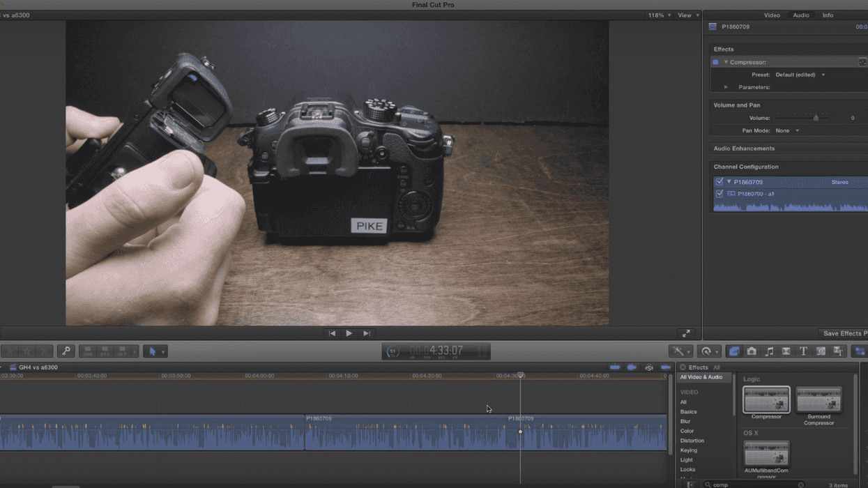
Task: Select the Surround Compressor effect thumbnail
Action: (818, 400)
